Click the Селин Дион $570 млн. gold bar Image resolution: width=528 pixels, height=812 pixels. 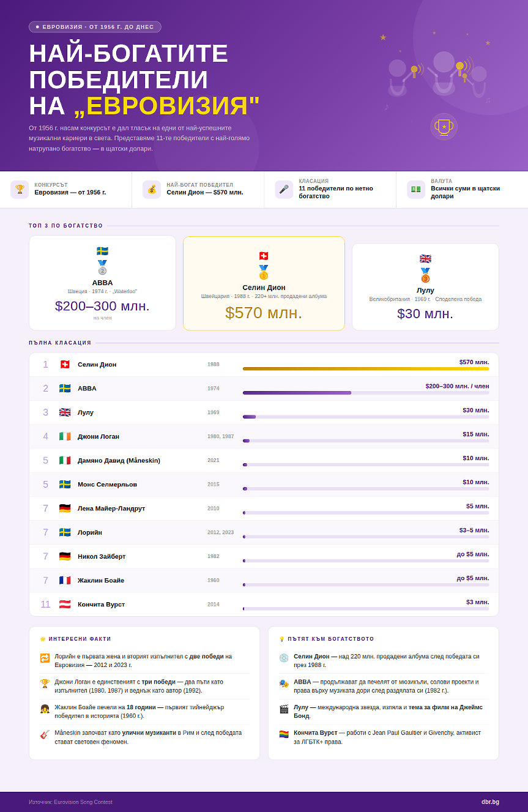click(366, 369)
